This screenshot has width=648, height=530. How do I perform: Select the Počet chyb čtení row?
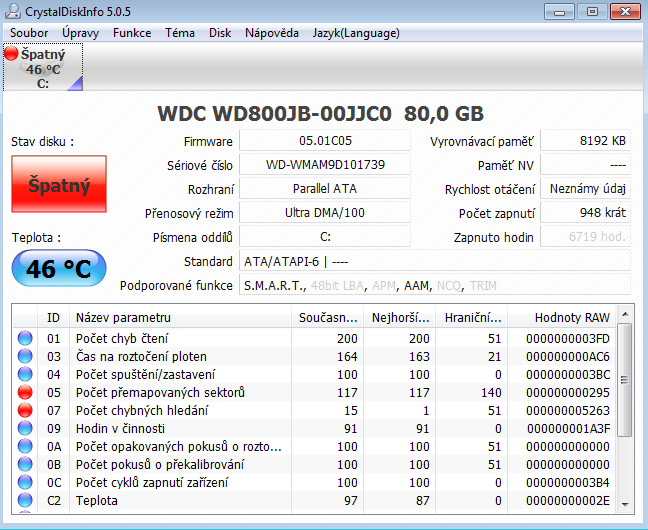[x=314, y=339]
